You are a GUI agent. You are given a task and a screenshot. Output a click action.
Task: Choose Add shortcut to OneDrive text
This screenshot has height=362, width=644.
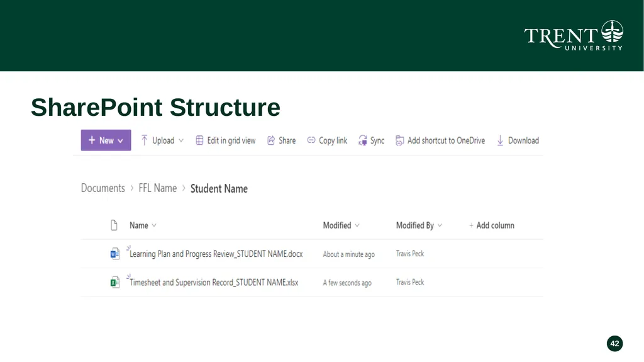pyautogui.click(x=446, y=140)
